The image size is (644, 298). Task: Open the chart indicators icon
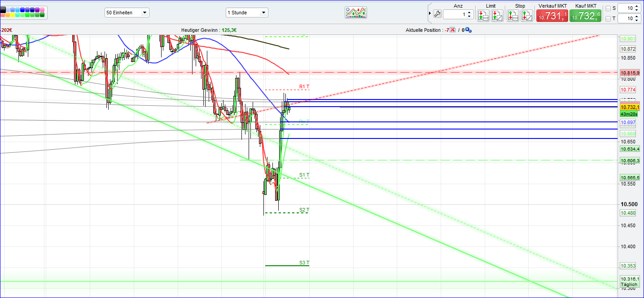click(355, 12)
